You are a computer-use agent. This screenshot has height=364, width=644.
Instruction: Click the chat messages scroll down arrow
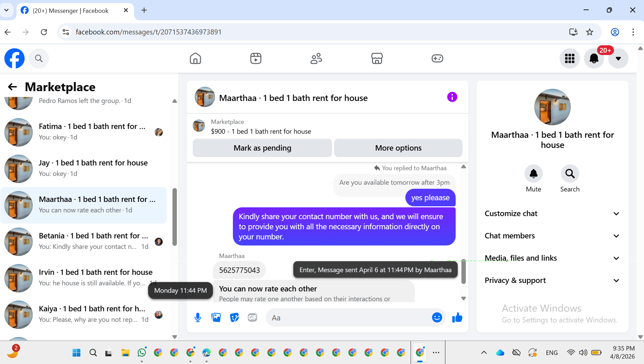(x=463, y=298)
